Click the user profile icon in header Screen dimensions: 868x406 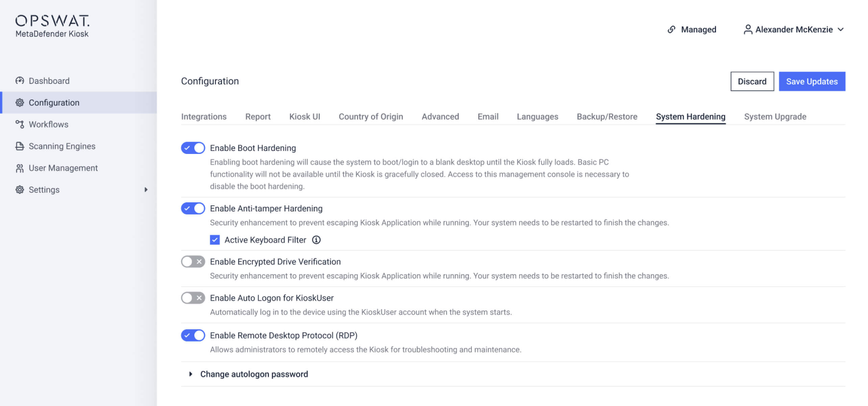(x=748, y=29)
